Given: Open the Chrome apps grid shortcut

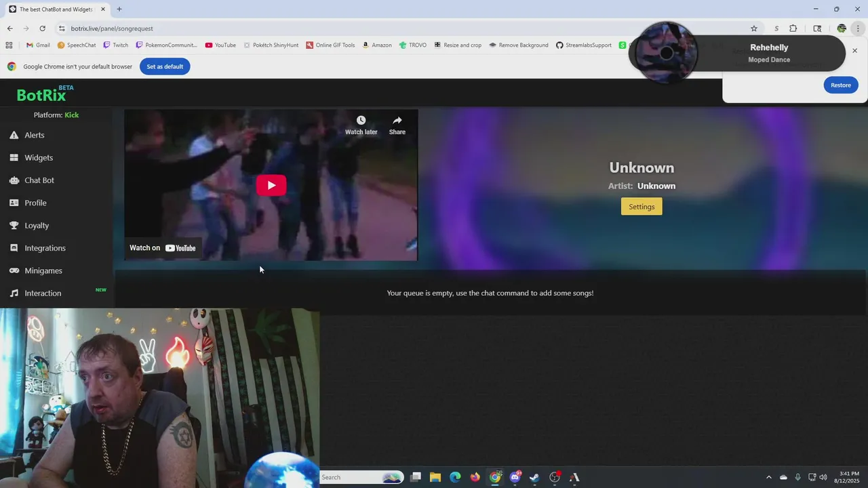Looking at the screenshot, I should [x=9, y=45].
